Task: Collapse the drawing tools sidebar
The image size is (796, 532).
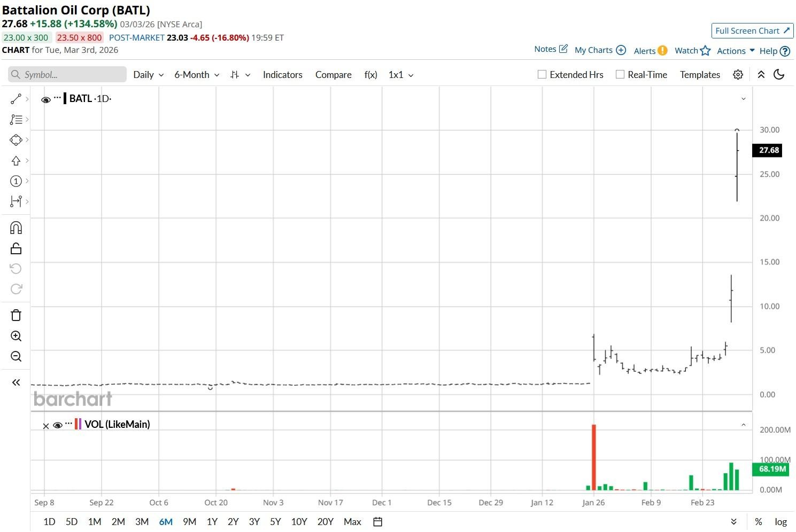Action: [x=16, y=382]
